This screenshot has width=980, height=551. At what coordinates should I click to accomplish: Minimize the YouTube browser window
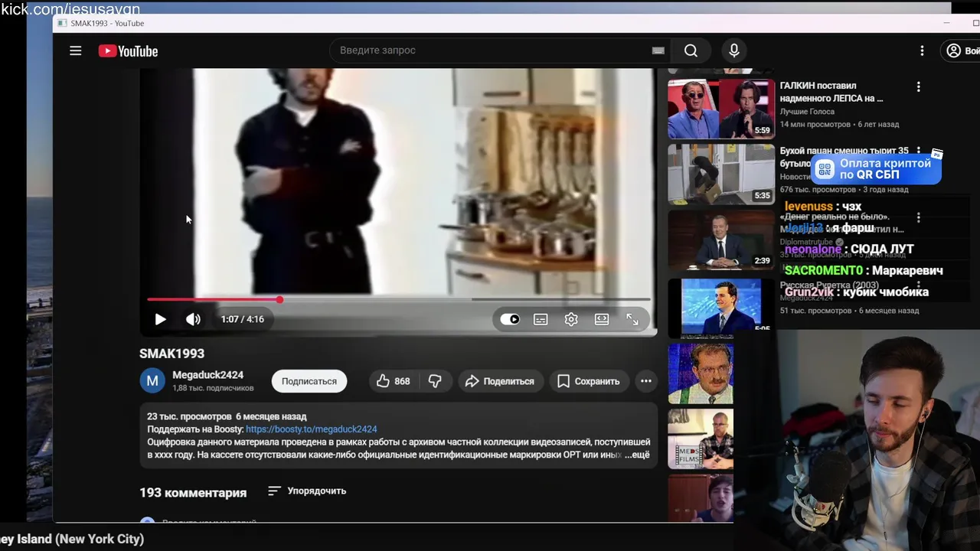[947, 24]
